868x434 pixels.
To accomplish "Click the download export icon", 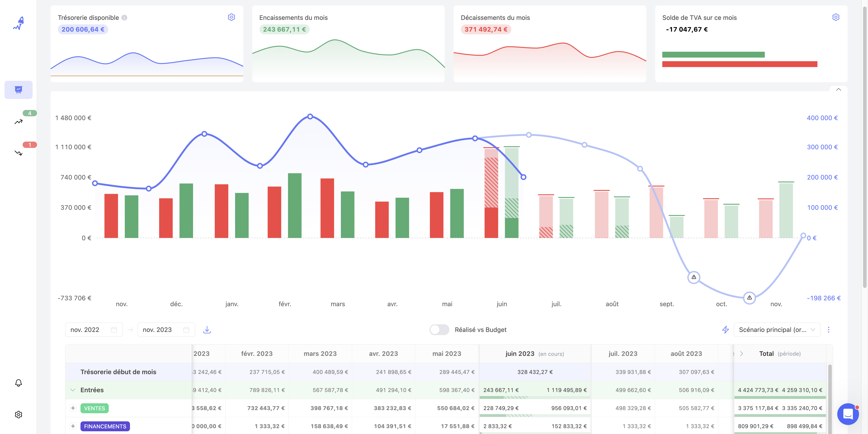I will [207, 330].
